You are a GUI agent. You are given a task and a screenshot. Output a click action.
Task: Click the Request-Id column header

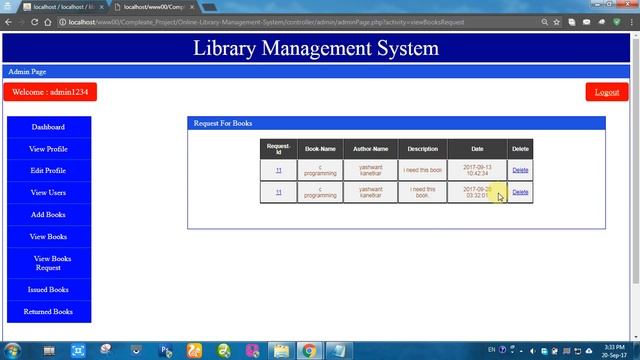pos(278,149)
